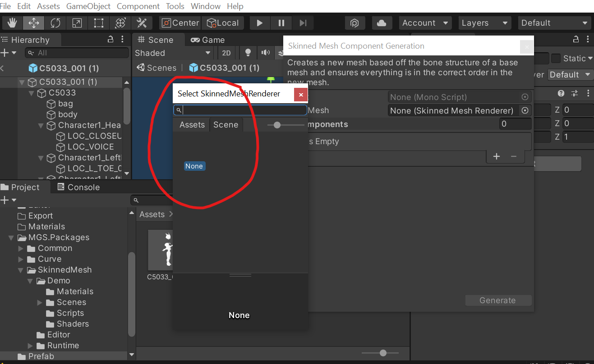Viewport: 594px width, 364px height.
Task: Open the component help question-mark icon
Action: click(561, 93)
